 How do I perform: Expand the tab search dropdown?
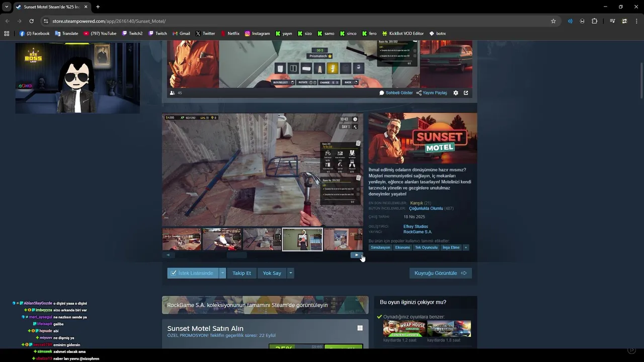[x=7, y=7]
